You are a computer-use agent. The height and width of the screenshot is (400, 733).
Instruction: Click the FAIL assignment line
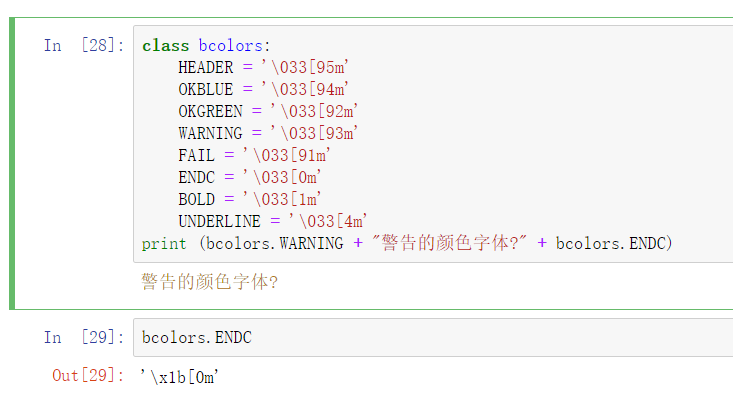254,155
